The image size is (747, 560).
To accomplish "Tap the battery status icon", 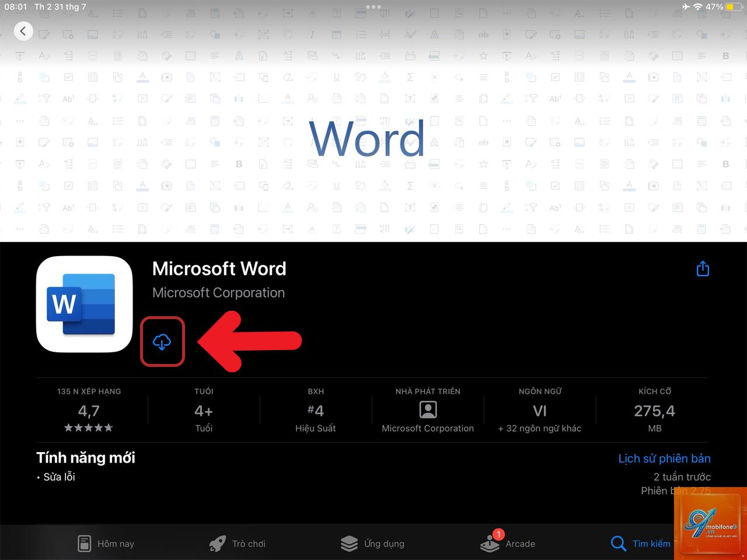I will coord(733,7).
